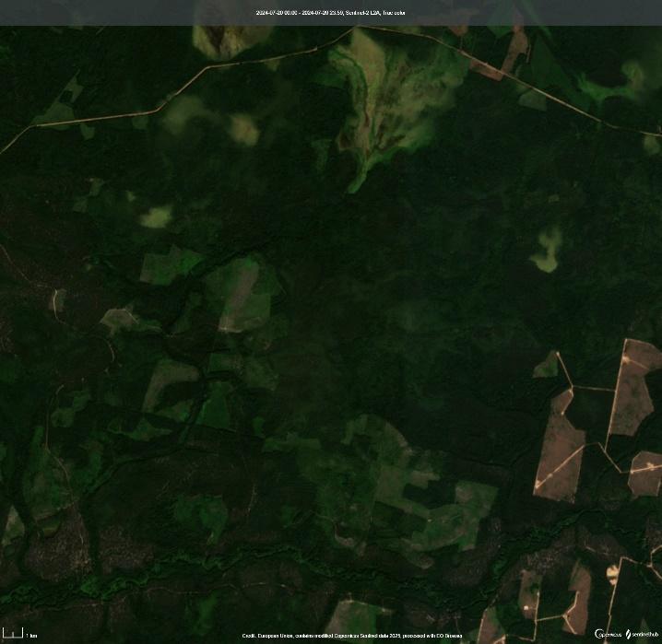The image size is (662, 644).
Task: Click the Sentinel Hub logo
Action: [641, 634]
